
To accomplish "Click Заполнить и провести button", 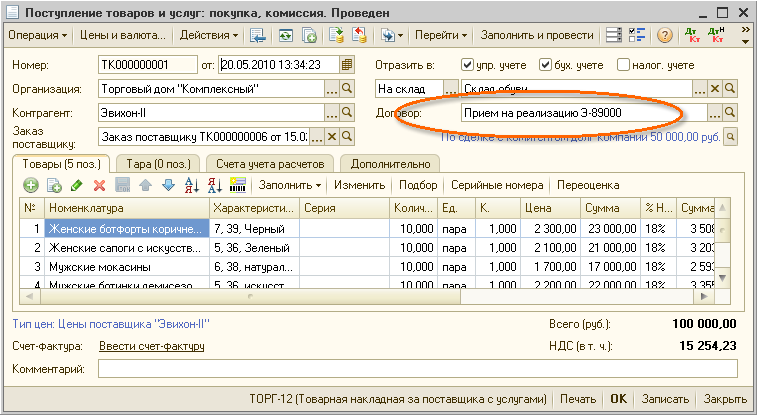I will pos(537,35).
